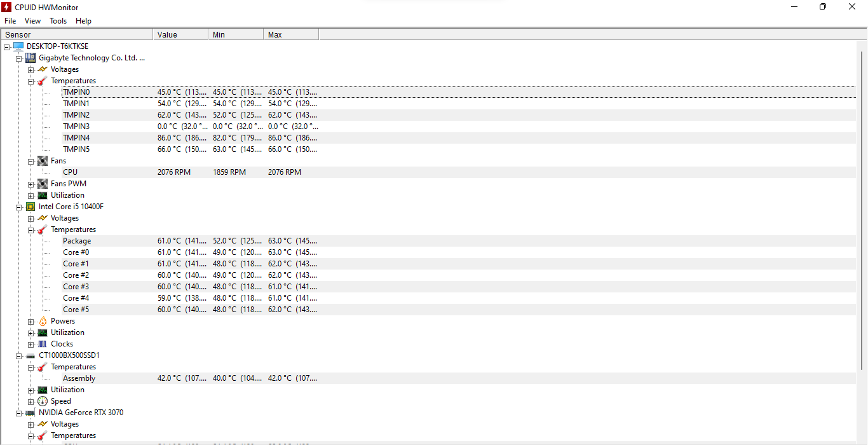Click the Clocks icon under Intel Core
868x445 pixels.
[x=43, y=344]
